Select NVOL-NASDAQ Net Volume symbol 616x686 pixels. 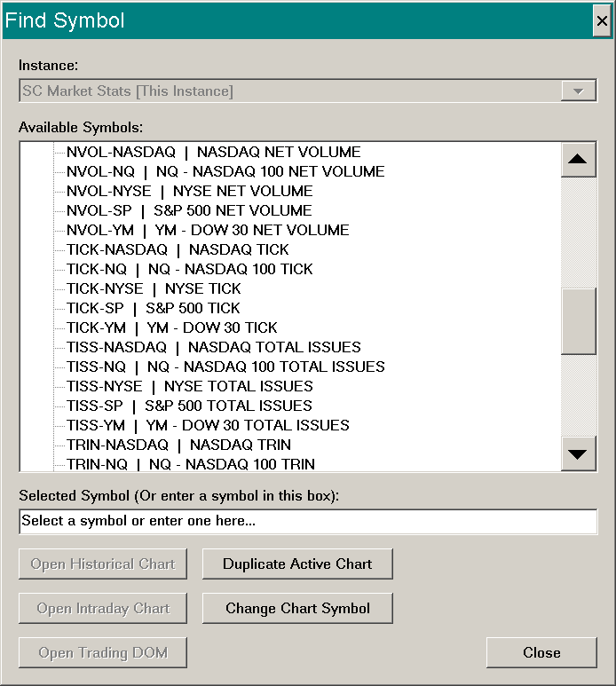click(213, 152)
